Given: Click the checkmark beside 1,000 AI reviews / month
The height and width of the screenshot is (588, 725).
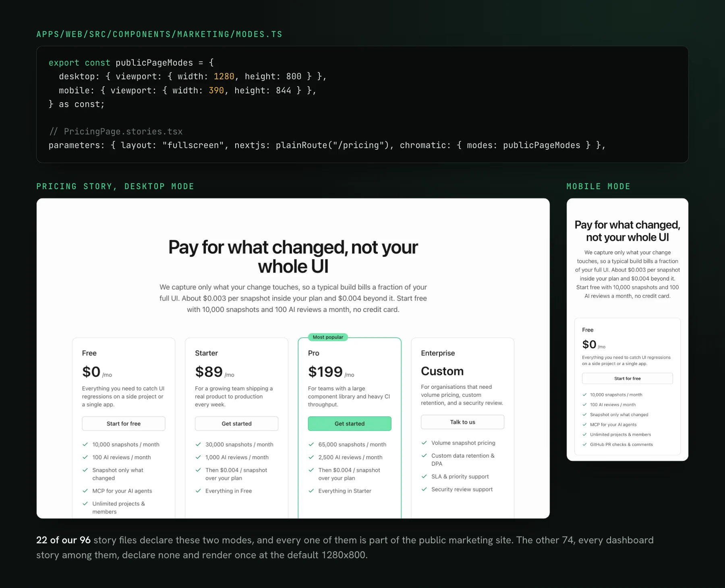Looking at the screenshot, I should coord(198,457).
